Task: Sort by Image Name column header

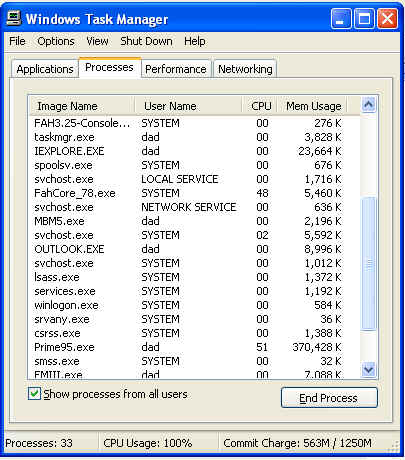Action: pyautogui.click(x=82, y=106)
